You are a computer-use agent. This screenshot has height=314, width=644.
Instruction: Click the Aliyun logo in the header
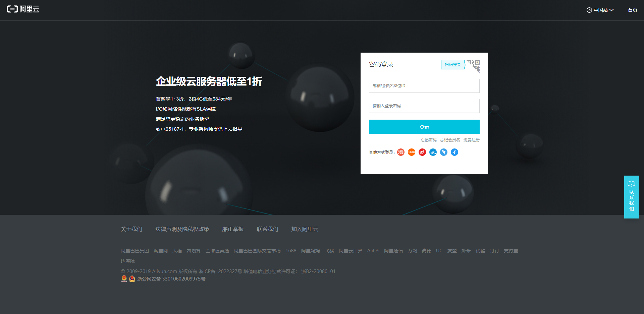point(23,9)
